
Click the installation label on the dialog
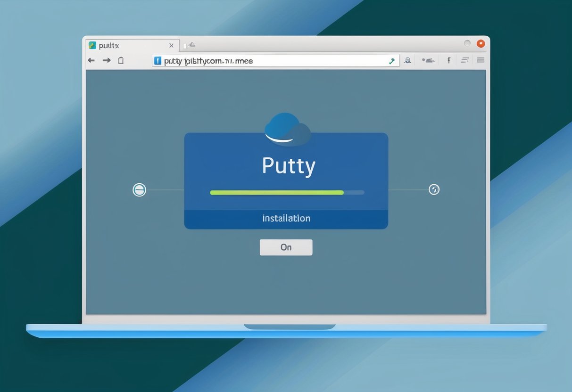pos(286,218)
